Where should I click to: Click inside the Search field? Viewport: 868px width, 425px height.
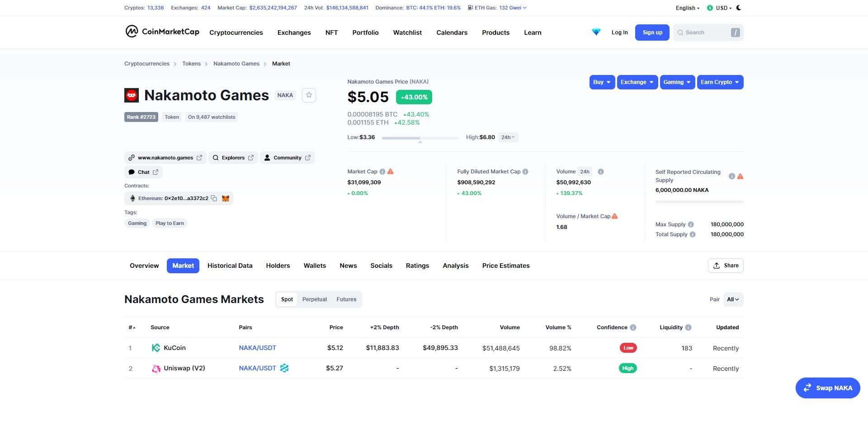[x=705, y=32]
